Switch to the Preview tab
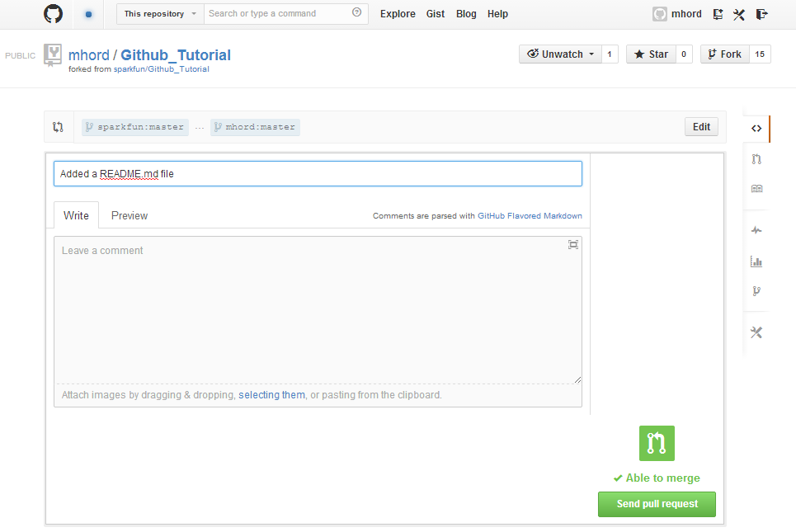Viewport: 796px width, 532px height. tap(130, 216)
